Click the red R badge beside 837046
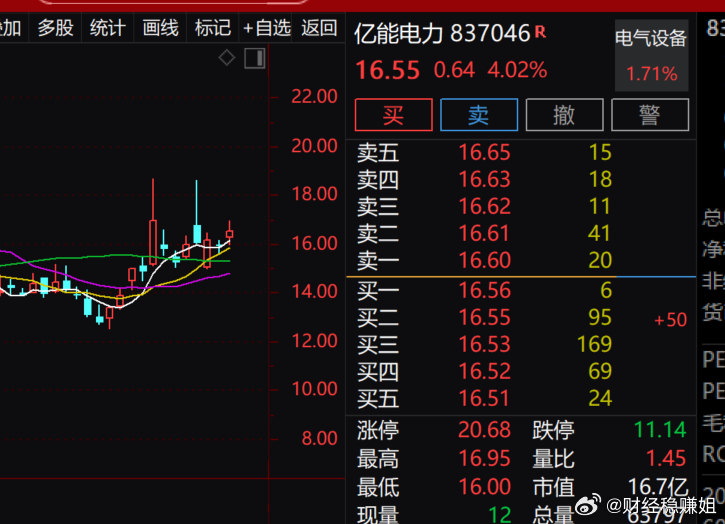This screenshot has width=725, height=524. coord(540,32)
